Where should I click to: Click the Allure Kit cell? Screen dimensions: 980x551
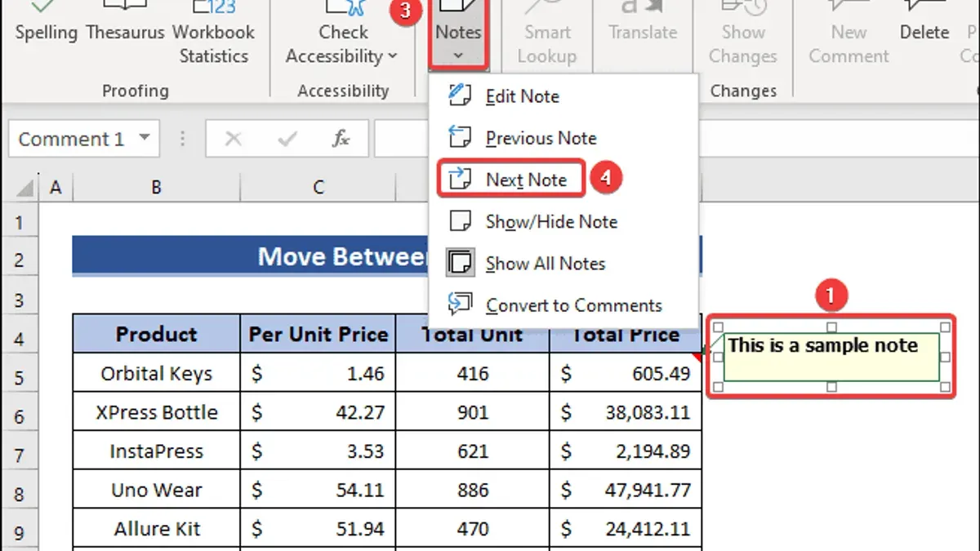tap(156, 528)
